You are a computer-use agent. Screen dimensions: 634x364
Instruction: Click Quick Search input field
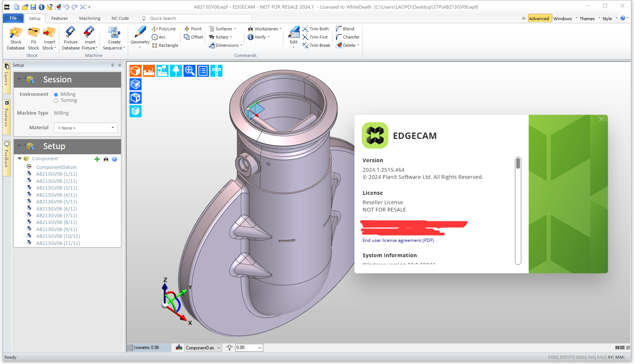(x=195, y=18)
